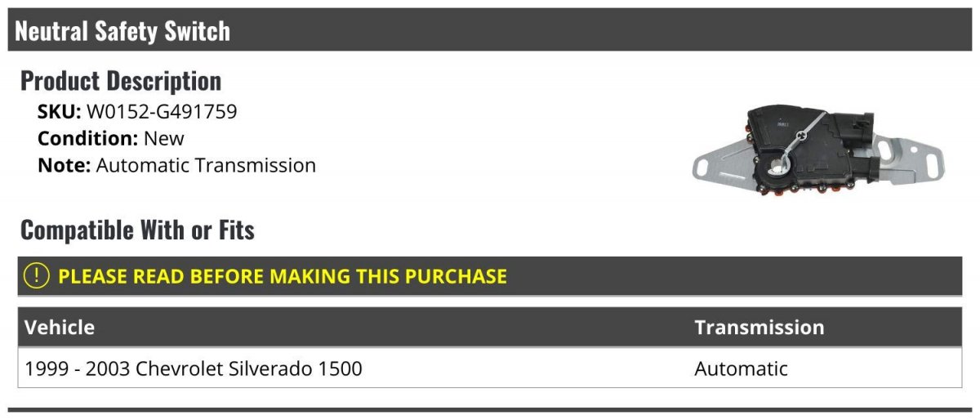
Task: Click the SKU number W0152-G491759
Action: click(x=162, y=112)
